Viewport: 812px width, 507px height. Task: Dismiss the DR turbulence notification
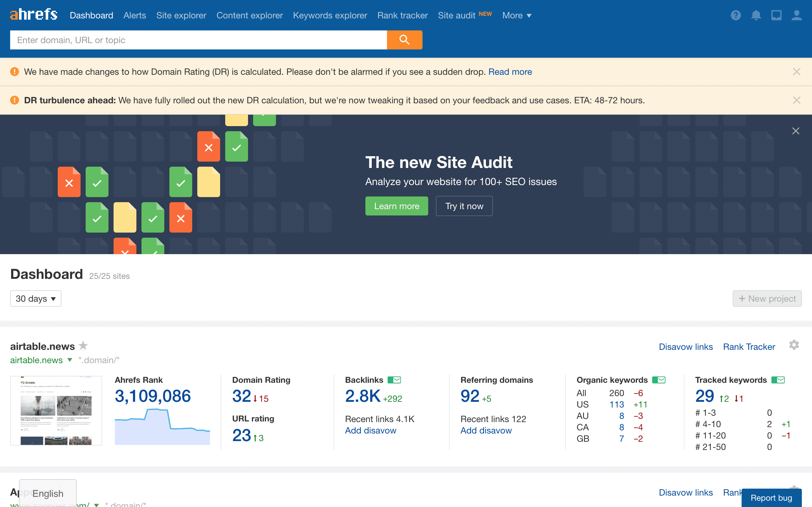coord(797,100)
